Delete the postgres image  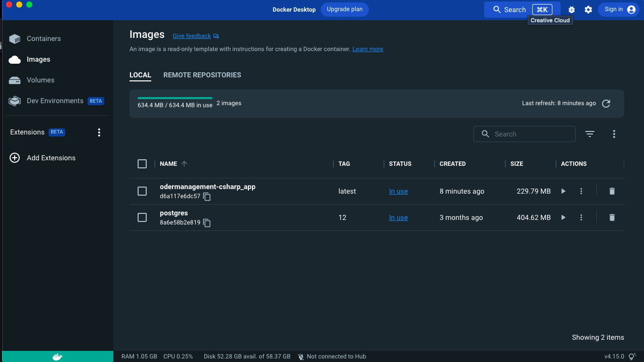[x=612, y=217]
